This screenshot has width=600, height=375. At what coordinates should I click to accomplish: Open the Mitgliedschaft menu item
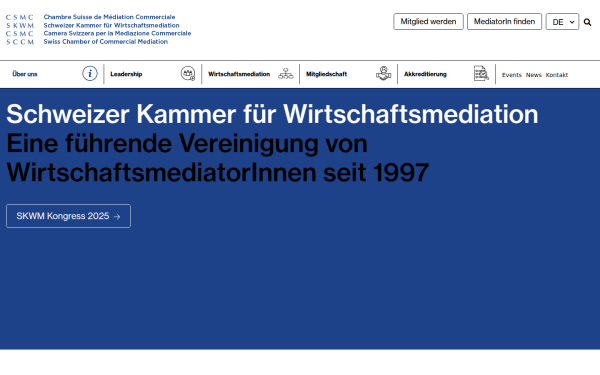326,74
